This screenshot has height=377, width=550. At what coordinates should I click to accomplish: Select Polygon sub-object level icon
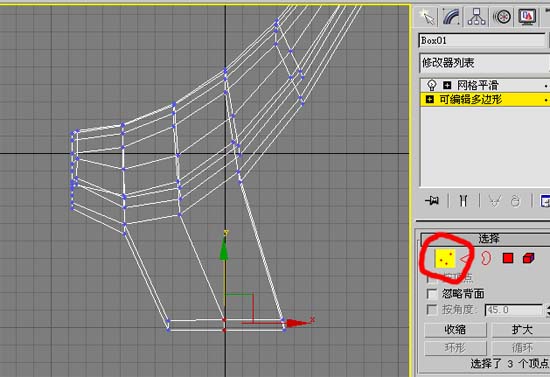click(508, 258)
